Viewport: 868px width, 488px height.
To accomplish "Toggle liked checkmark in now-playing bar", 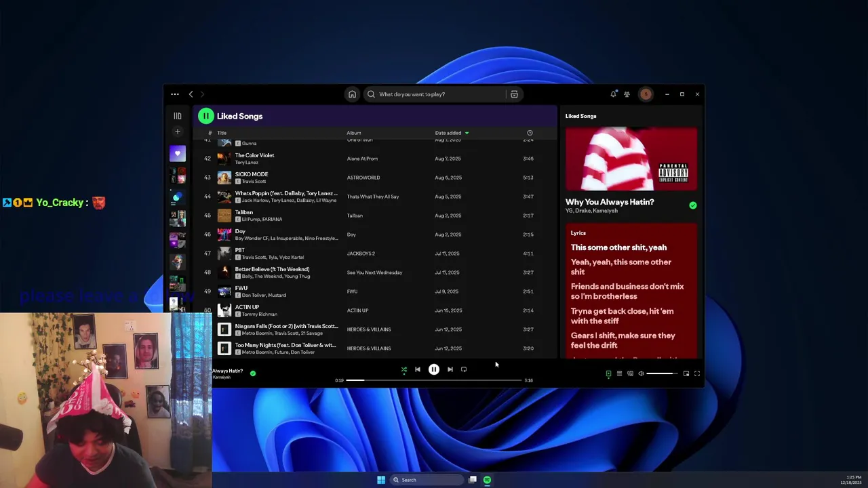I will tap(253, 373).
